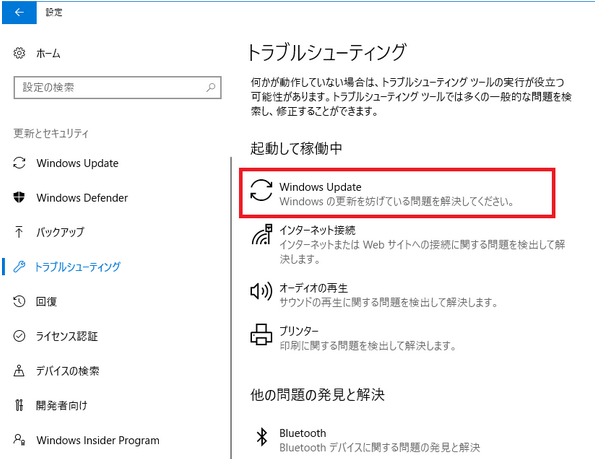Click the Windows Update troubleshooter sync icon
595x459 pixels.
261,190
